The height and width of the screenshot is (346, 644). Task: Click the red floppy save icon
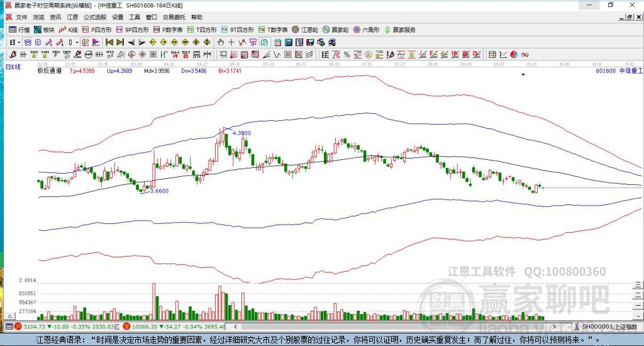pyautogui.click(x=310, y=42)
